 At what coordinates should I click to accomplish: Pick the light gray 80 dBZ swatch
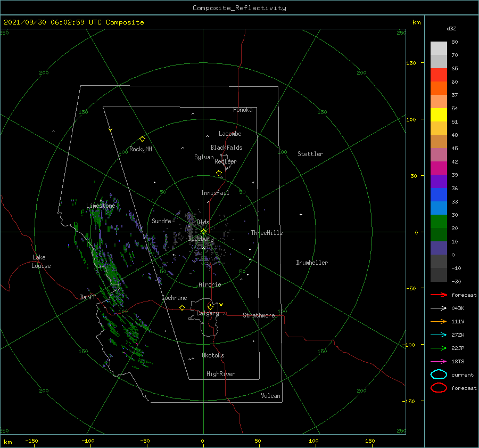[x=439, y=48]
